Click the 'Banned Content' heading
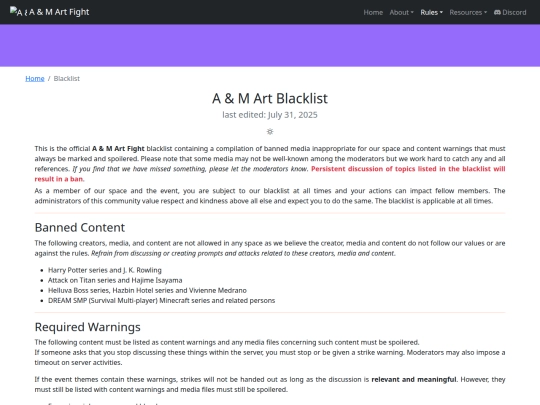 pos(80,227)
